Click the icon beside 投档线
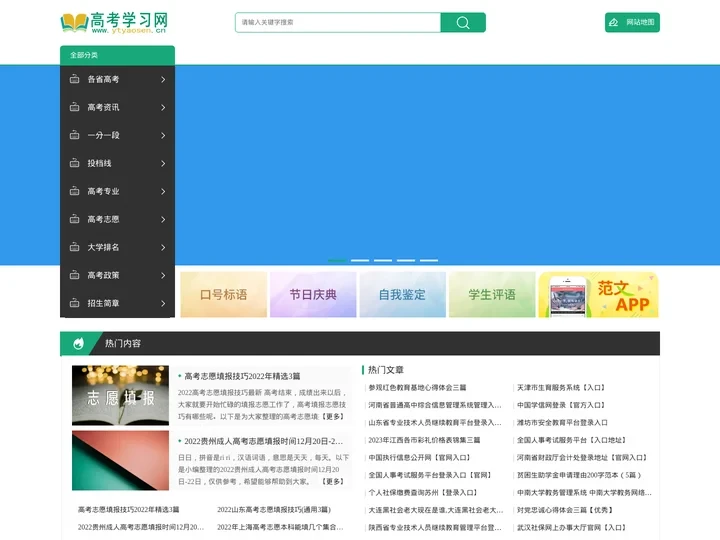Viewport: 720px width, 540px height. [74, 163]
